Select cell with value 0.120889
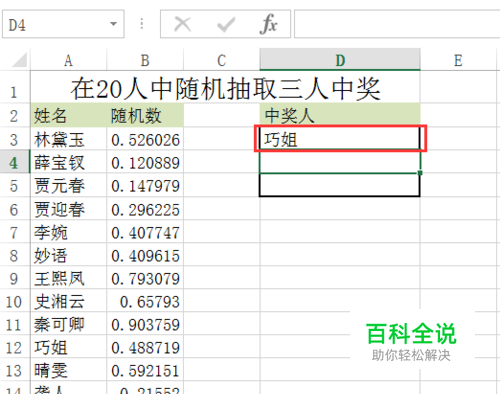The width and height of the screenshot is (500, 394). click(145, 162)
